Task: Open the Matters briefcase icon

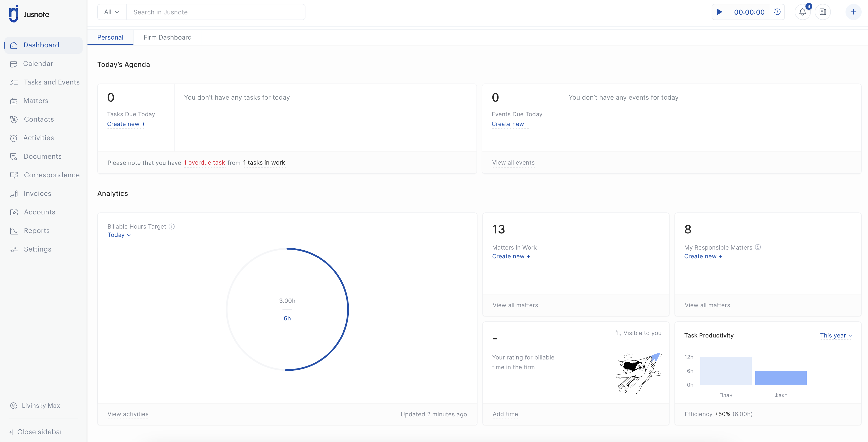Action: pos(13,101)
